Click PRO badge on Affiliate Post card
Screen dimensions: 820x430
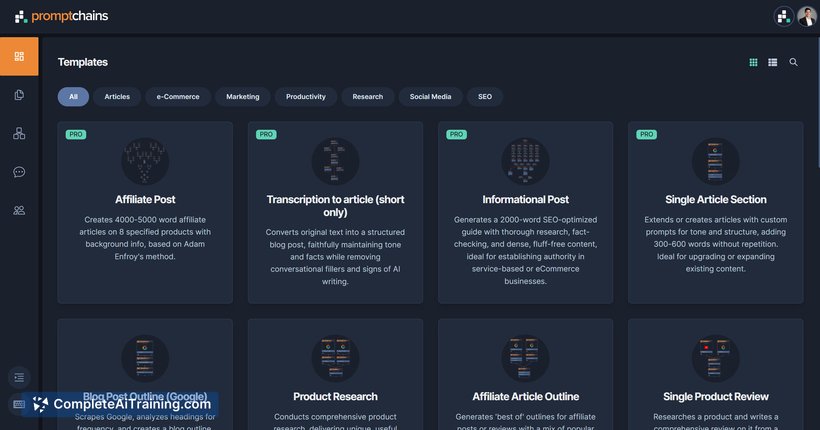(x=76, y=134)
